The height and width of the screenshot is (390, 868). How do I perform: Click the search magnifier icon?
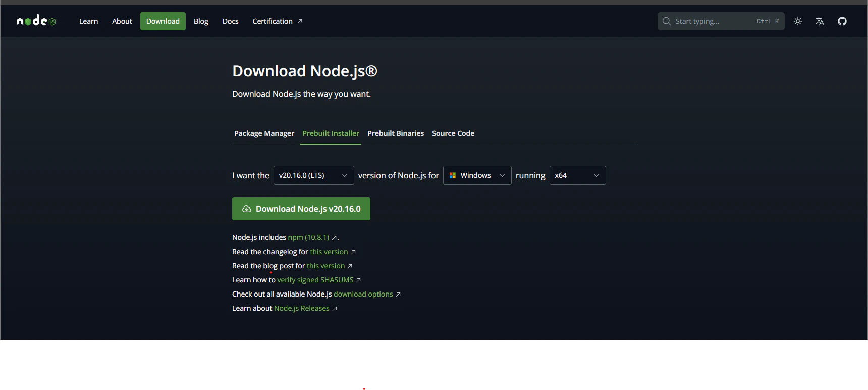(x=667, y=21)
